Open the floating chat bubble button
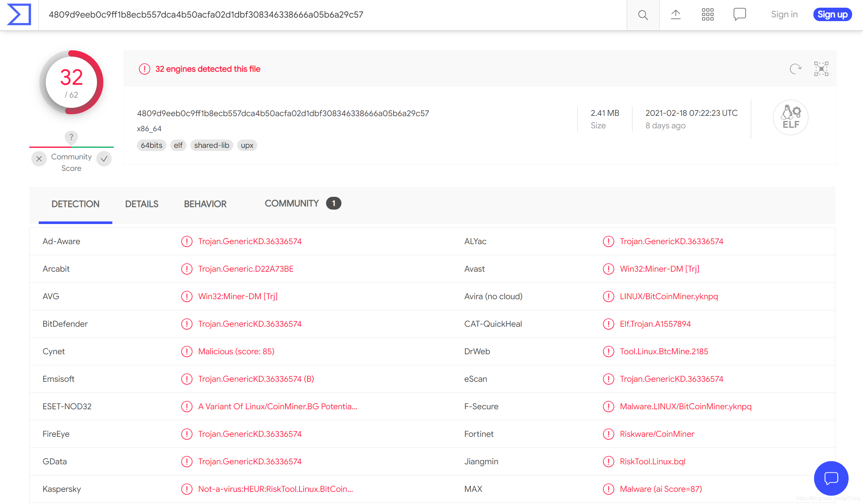 (831, 478)
